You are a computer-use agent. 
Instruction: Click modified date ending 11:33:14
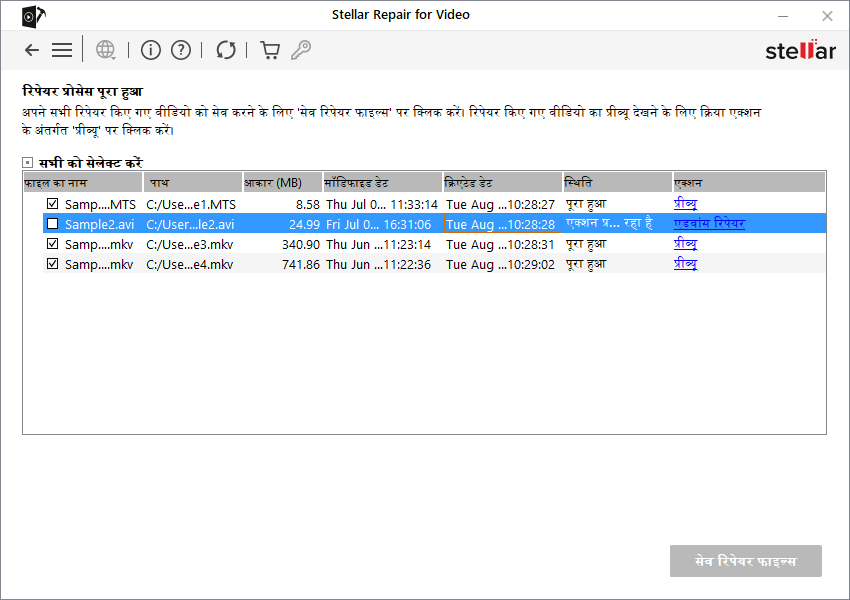pos(382,204)
